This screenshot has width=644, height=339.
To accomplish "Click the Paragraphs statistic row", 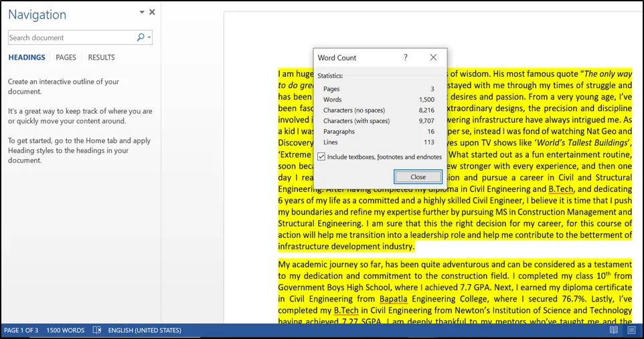I will (379, 131).
